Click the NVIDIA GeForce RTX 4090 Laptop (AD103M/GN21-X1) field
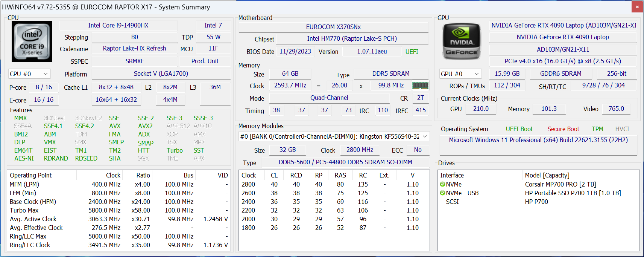 [563, 25]
